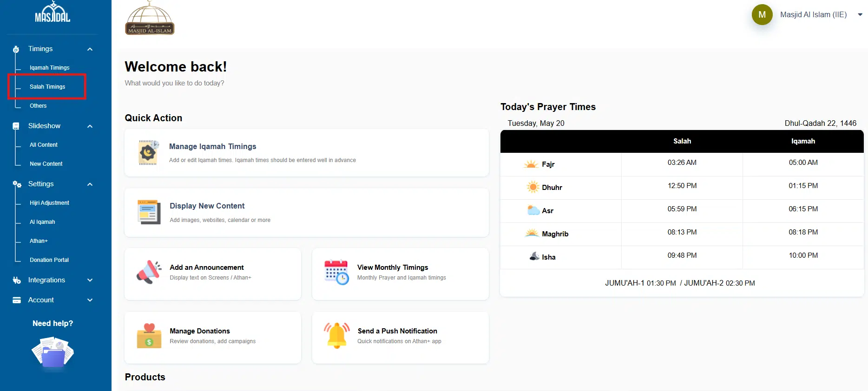Image resolution: width=868 pixels, height=391 pixels.
Task: Open the account dropdown arrow at top right
Action: (x=860, y=15)
